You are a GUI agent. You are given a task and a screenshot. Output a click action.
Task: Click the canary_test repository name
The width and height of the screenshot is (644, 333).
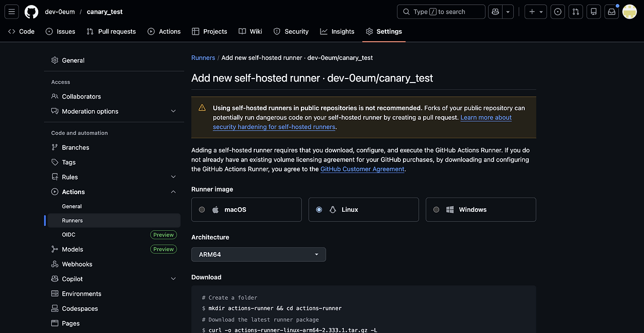tap(105, 12)
